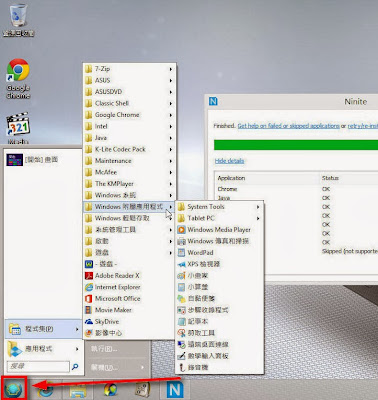This screenshot has width=378, height=400.
Task: Select the highlighted Windows 附屬應用程式 folder
Action: [x=129, y=207]
